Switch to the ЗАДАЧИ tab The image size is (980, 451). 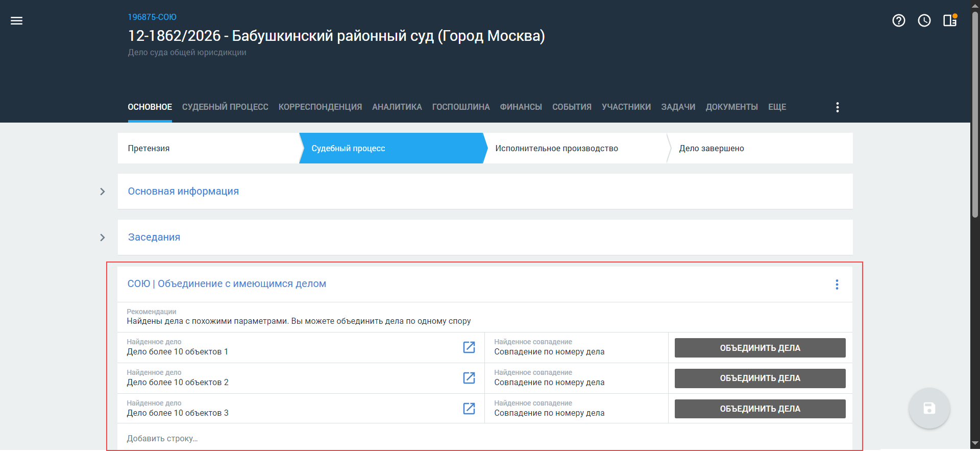678,107
